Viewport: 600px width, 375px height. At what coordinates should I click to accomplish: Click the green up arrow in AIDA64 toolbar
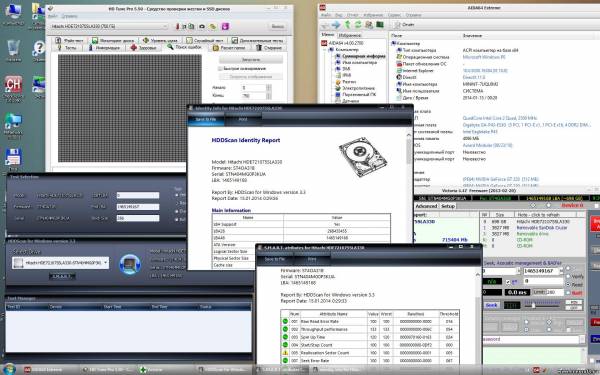[x=347, y=25]
